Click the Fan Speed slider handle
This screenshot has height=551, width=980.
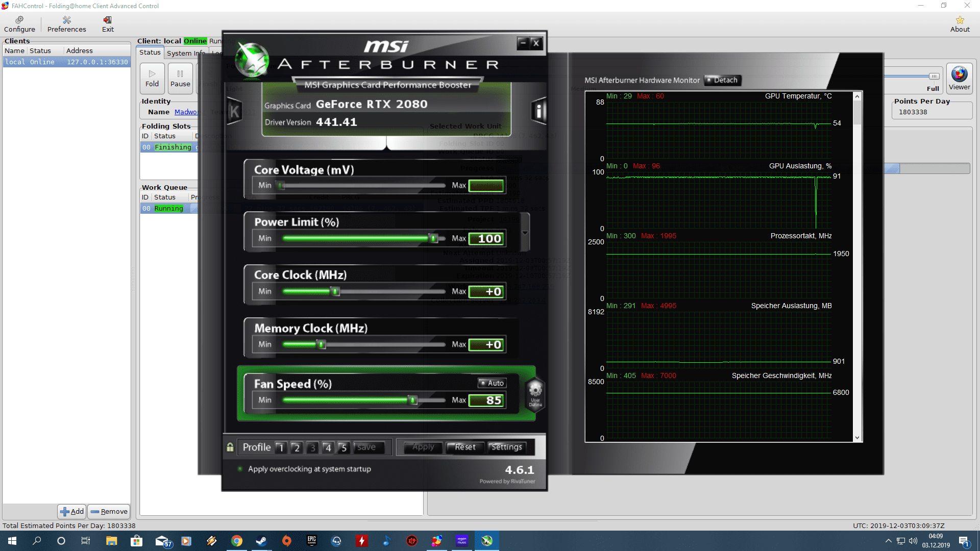click(x=412, y=400)
